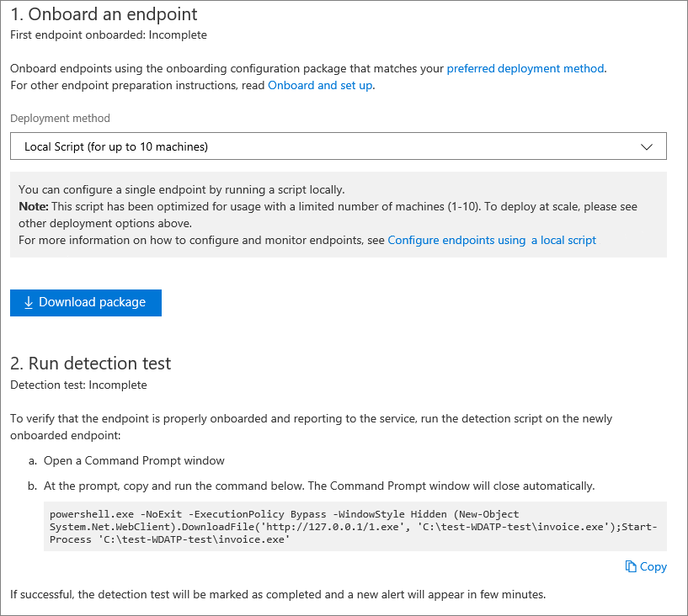Click inside the PowerShell command code block
Viewport: 688px width, 616px height.
coord(354,526)
